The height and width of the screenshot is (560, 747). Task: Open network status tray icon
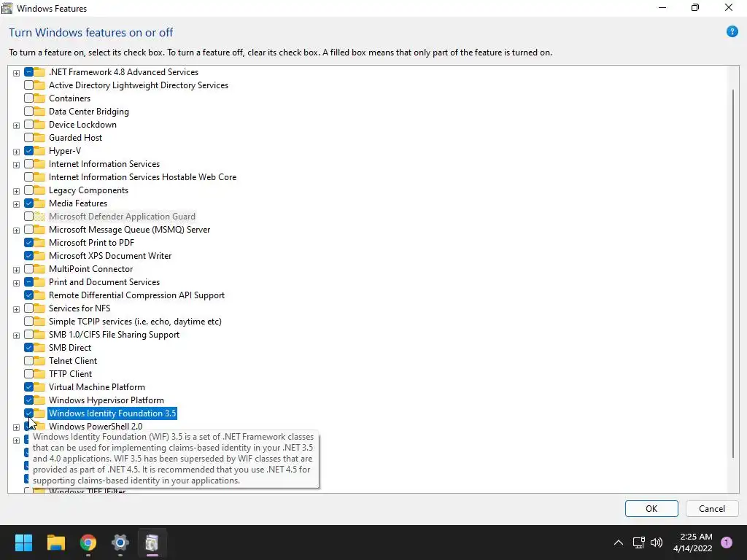click(x=638, y=542)
